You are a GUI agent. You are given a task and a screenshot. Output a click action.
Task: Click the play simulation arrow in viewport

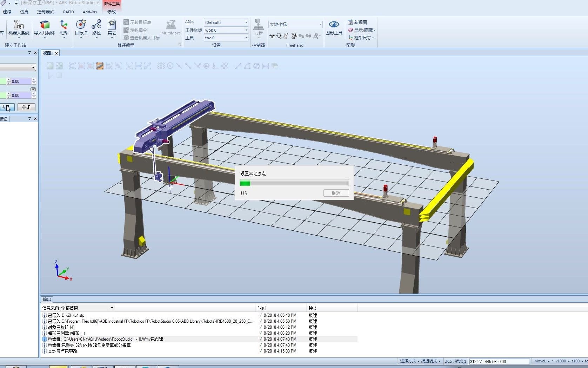pos(50,75)
